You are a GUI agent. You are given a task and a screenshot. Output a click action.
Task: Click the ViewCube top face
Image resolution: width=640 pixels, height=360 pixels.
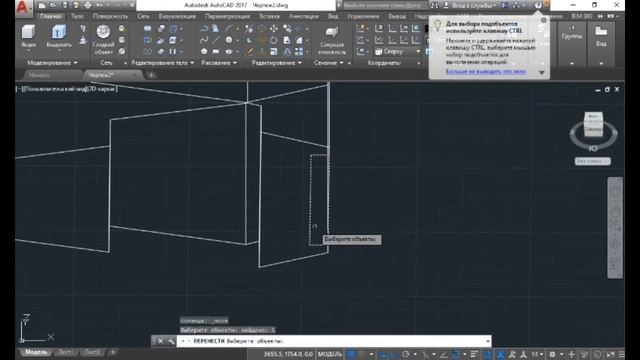coord(593,117)
